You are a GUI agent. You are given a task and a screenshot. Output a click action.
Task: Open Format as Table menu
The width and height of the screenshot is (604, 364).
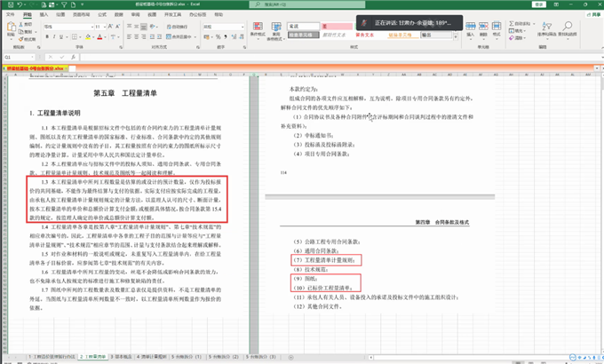point(276,31)
